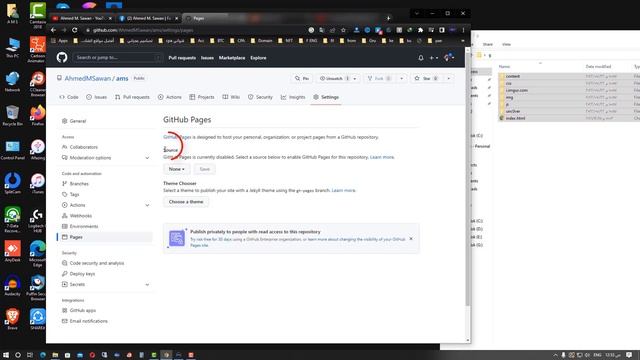This screenshot has height=360, width=640.
Task: Open the Learn more link beside Source
Action: [x=382, y=157]
